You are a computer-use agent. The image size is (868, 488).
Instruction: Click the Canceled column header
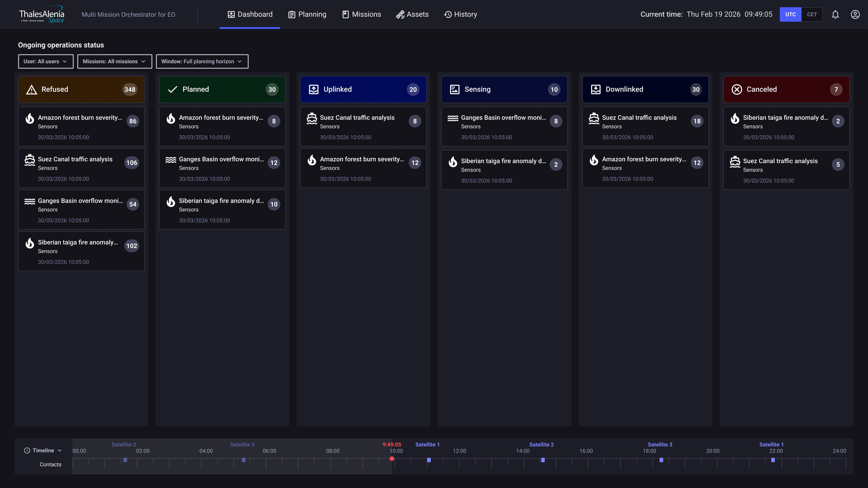coord(786,89)
